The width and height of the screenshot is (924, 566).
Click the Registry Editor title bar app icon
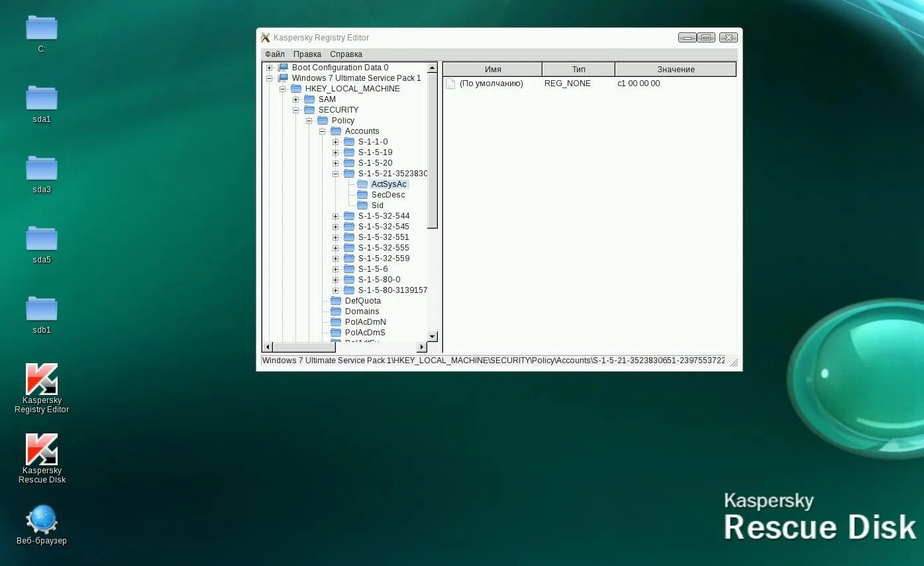pos(266,38)
